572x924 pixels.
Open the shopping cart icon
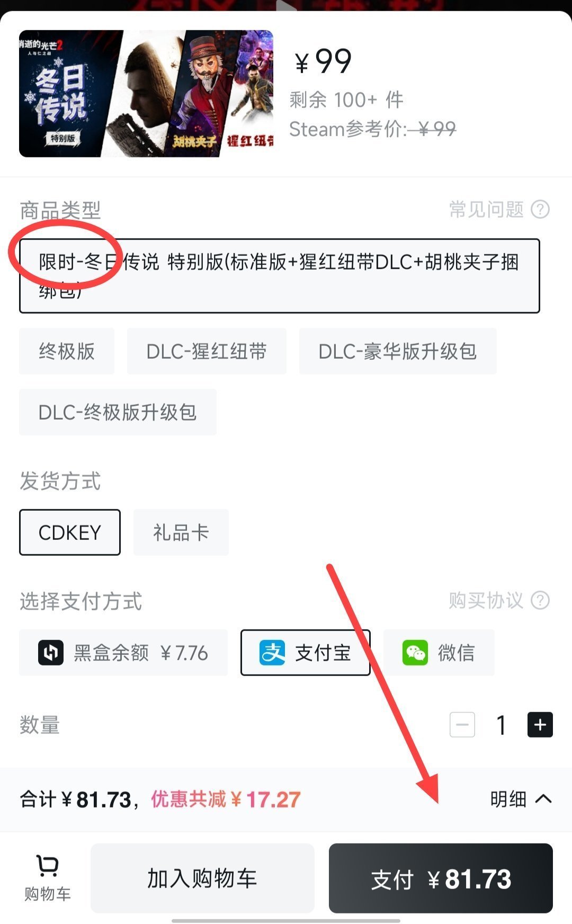48,866
